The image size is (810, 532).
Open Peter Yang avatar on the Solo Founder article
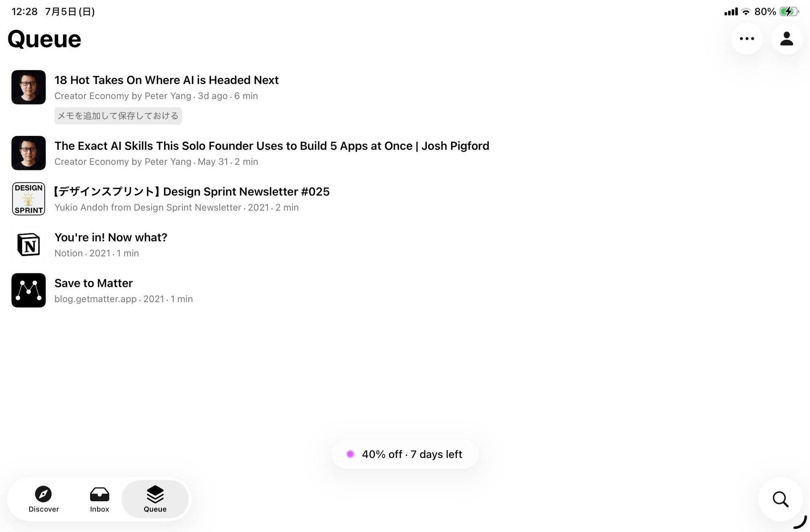click(x=29, y=153)
